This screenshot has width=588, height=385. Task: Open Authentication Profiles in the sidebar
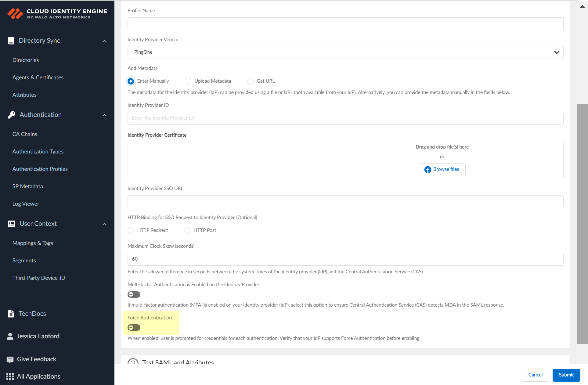40,169
